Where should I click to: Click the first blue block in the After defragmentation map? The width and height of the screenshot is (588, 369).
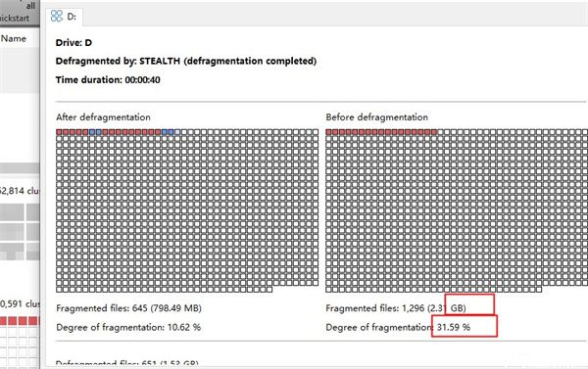[x=92, y=132]
